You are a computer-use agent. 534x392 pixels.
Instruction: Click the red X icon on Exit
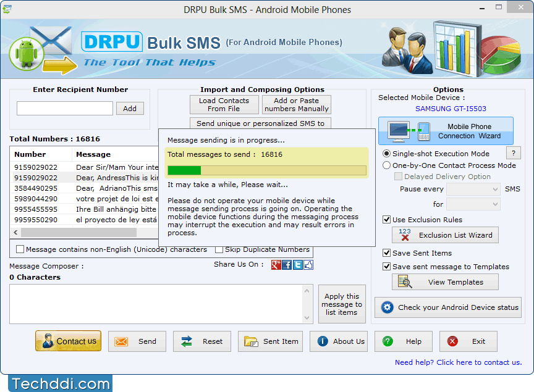[x=452, y=341]
